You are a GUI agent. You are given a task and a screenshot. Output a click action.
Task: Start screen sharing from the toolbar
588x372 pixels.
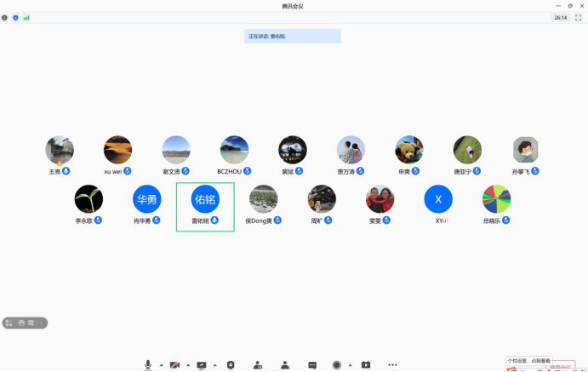pos(202,365)
